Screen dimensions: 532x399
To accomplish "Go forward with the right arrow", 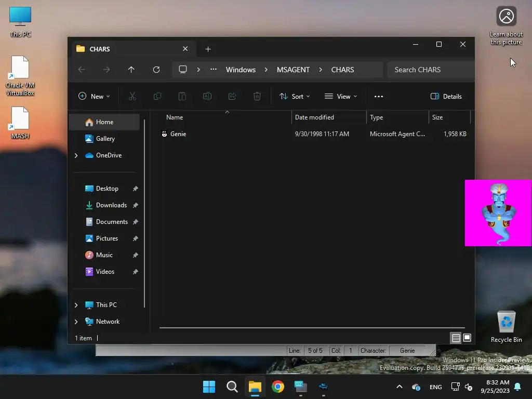I will [107, 70].
